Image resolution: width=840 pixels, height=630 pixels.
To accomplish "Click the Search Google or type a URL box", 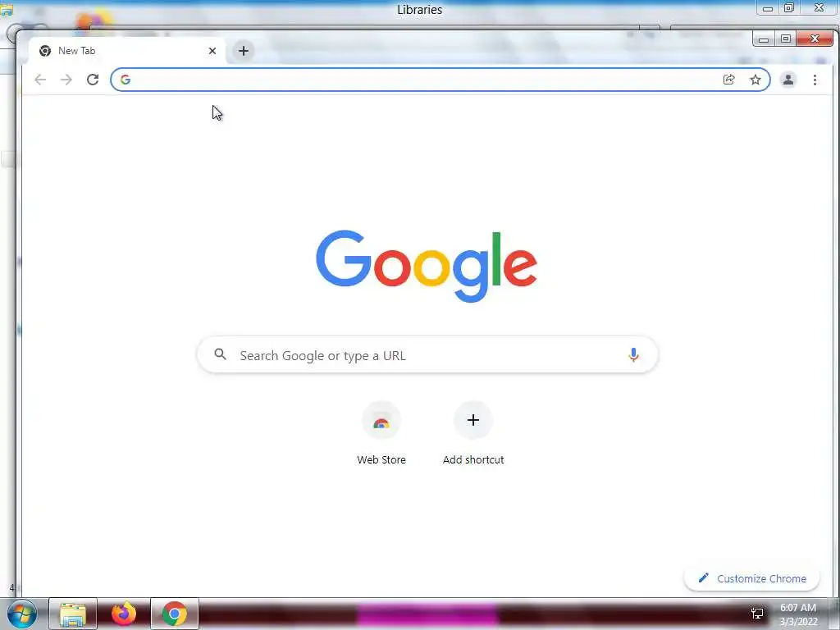I will pos(427,354).
